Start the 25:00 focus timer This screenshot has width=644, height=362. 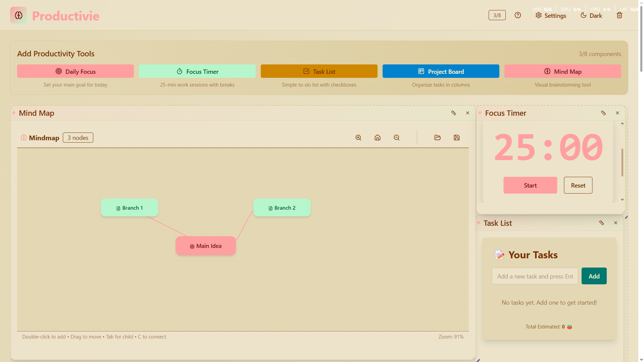tap(530, 185)
